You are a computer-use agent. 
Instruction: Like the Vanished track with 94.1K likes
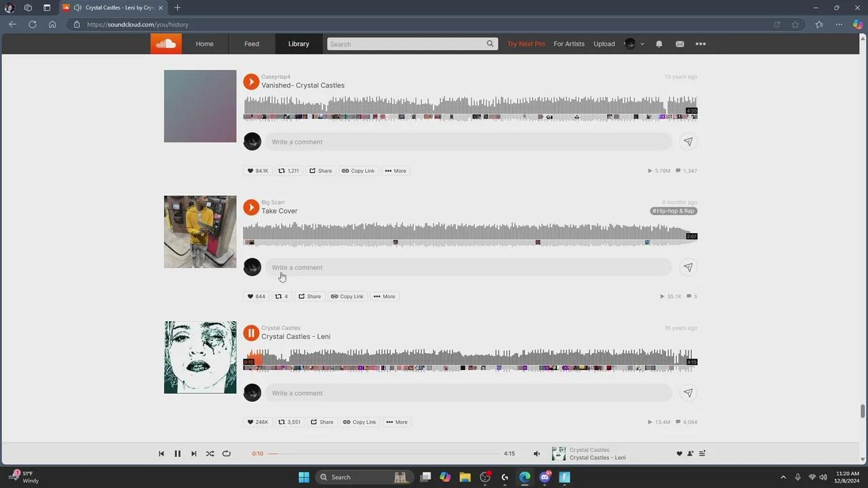258,171
